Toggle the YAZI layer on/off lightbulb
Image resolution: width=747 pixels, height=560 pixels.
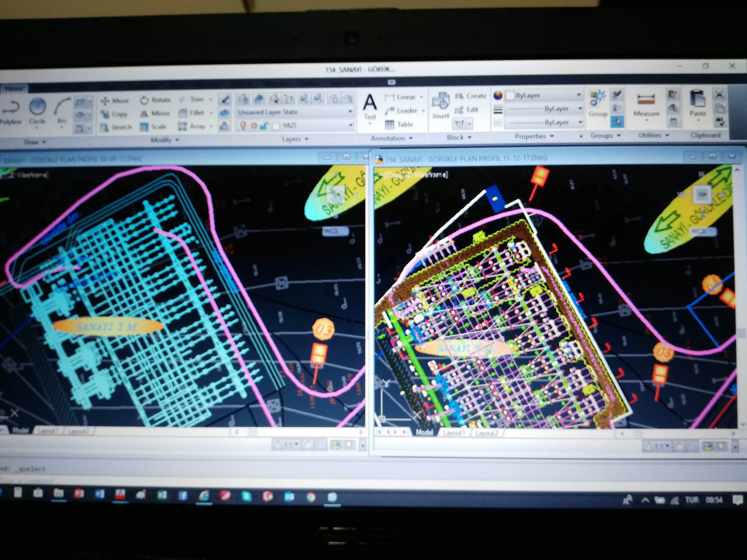243,126
